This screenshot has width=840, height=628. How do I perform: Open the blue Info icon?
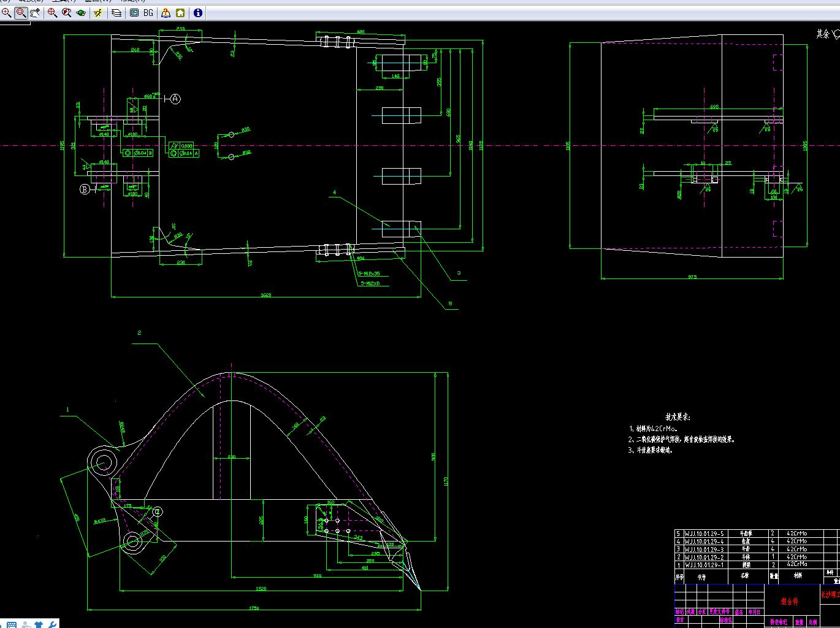(197, 13)
